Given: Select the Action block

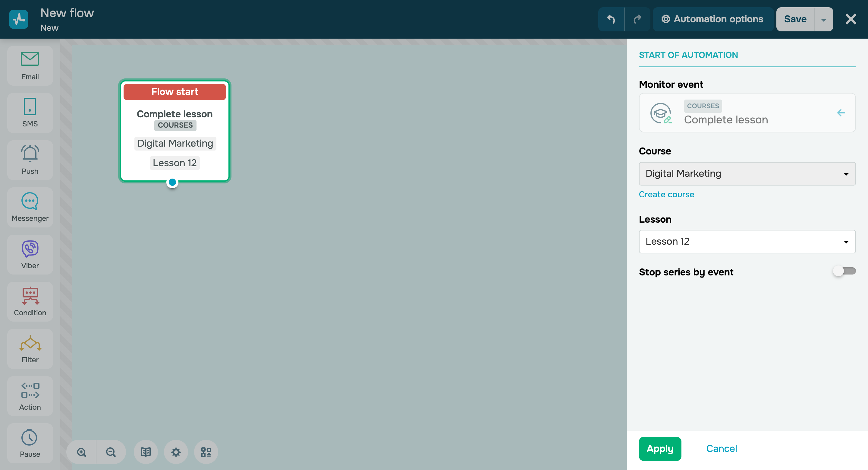Looking at the screenshot, I should click(30, 396).
